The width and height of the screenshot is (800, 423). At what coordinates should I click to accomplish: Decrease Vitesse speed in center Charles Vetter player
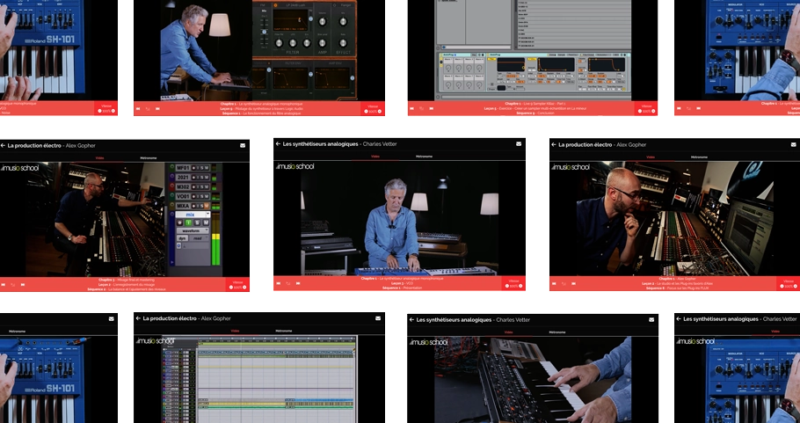tap(505, 286)
